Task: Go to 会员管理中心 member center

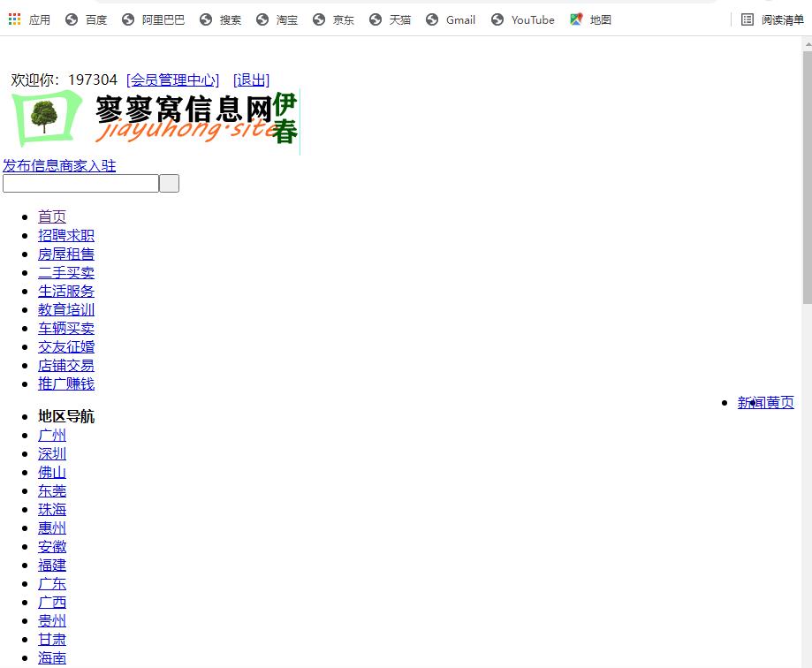Action: pos(173,80)
